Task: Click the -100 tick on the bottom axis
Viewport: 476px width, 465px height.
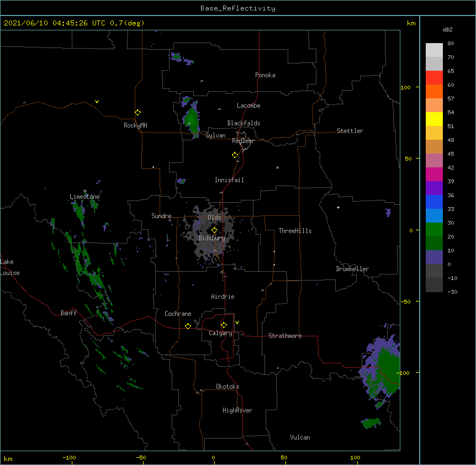Action: pyautogui.click(x=69, y=457)
